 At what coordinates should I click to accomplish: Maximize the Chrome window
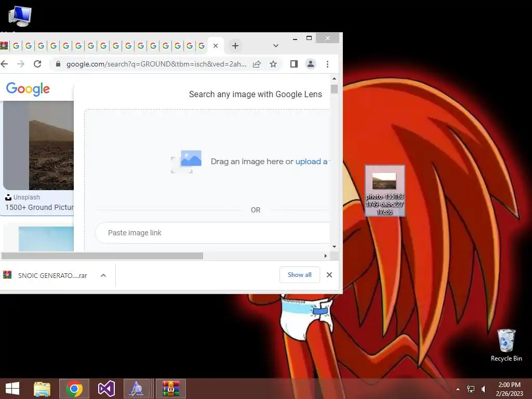click(309, 38)
